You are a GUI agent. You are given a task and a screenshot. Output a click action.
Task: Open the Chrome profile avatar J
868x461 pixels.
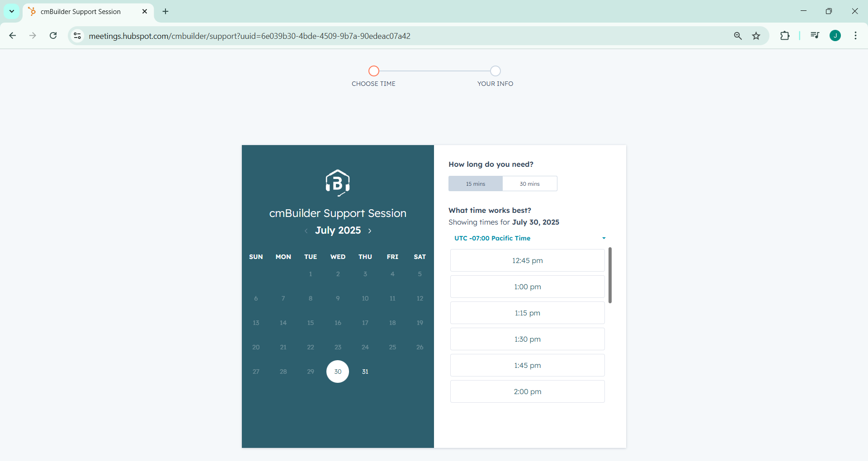(x=835, y=36)
